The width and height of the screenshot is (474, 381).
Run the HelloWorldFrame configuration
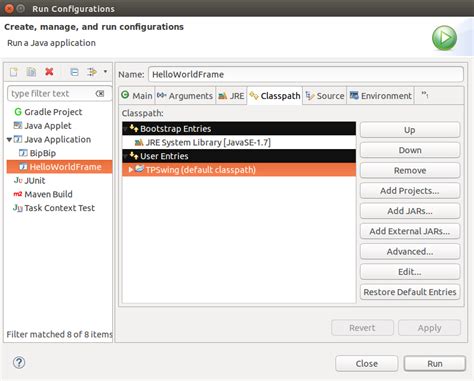pyautogui.click(x=435, y=364)
